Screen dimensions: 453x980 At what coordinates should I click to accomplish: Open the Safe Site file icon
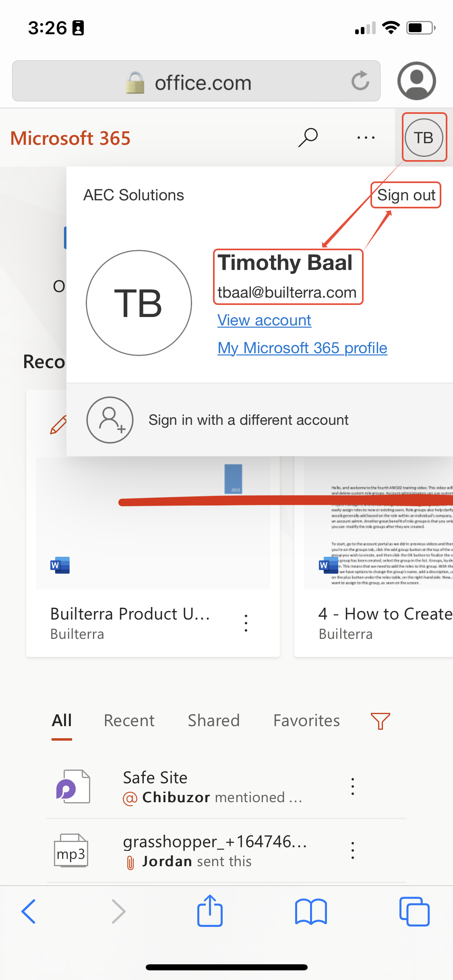pyautogui.click(x=73, y=786)
